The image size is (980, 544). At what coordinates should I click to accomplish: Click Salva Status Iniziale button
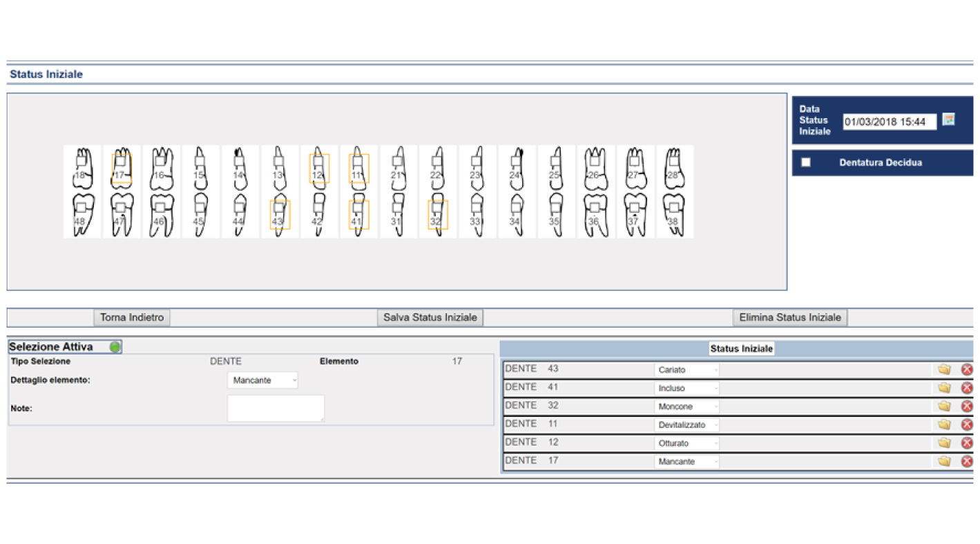[x=430, y=317]
